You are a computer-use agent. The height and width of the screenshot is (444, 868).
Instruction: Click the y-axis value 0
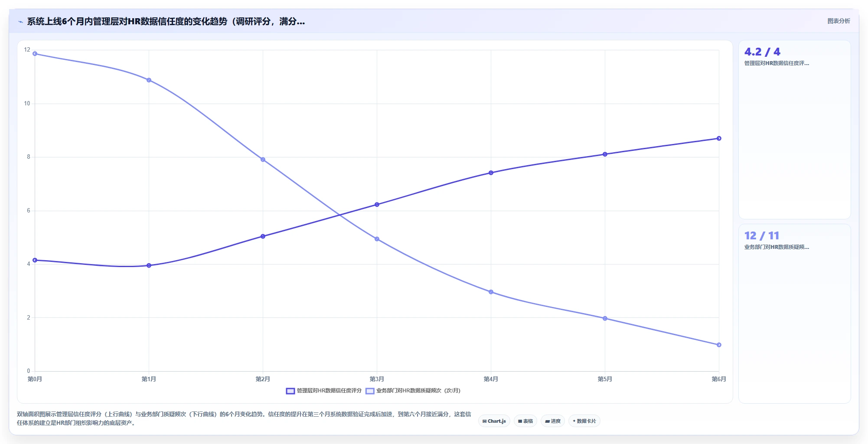[29, 371]
